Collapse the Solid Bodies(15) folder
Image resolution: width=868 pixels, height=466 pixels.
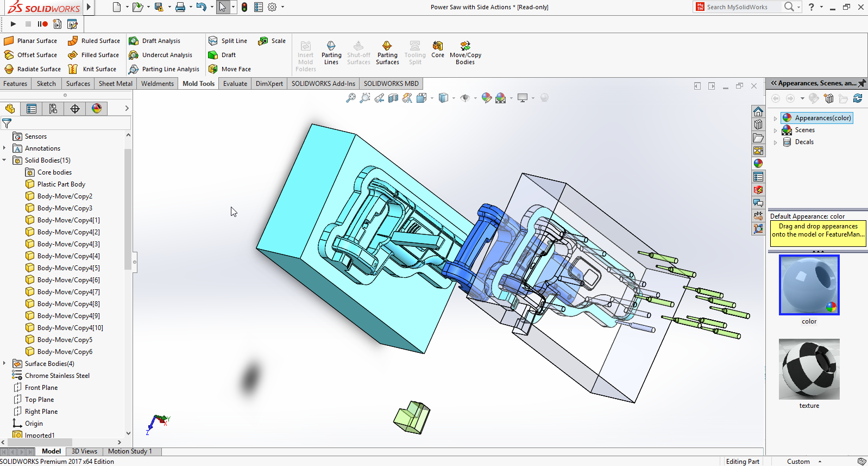coord(4,160)
